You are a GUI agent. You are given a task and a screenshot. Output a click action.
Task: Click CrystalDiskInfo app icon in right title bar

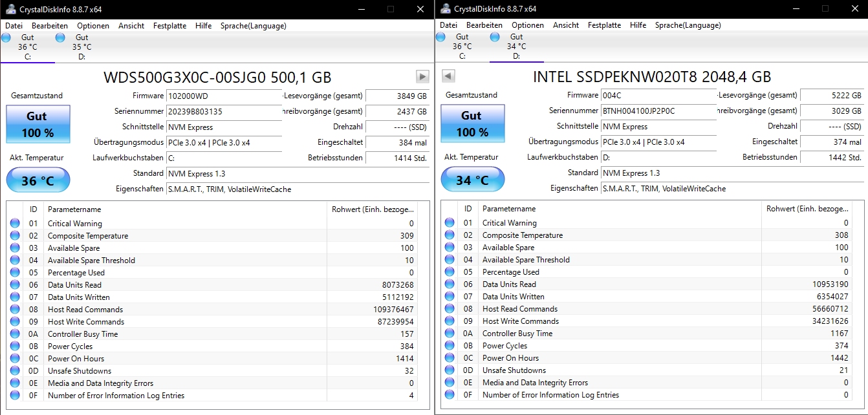click(444, 9)
